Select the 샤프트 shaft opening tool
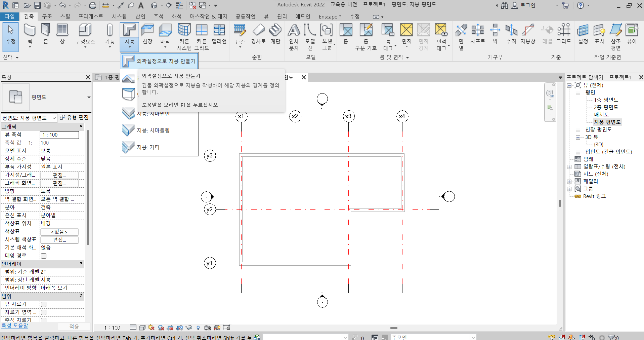644x340 pixels. [x=477, y=34]
